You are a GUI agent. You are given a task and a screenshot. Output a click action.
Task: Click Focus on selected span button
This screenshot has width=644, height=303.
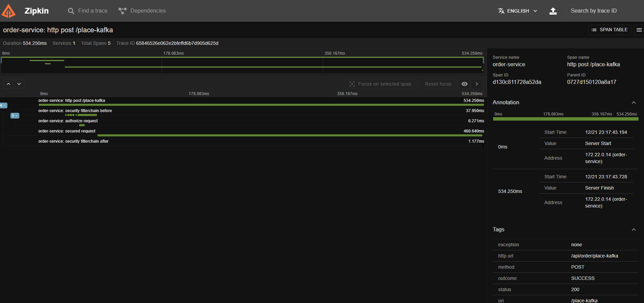(x=381, y=84)
